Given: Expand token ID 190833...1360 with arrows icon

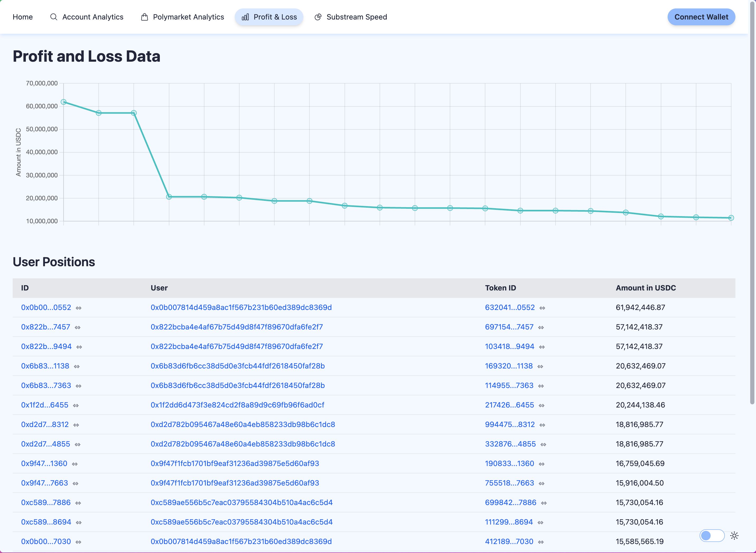Looking at the screenshot, I should pos(542,464).
